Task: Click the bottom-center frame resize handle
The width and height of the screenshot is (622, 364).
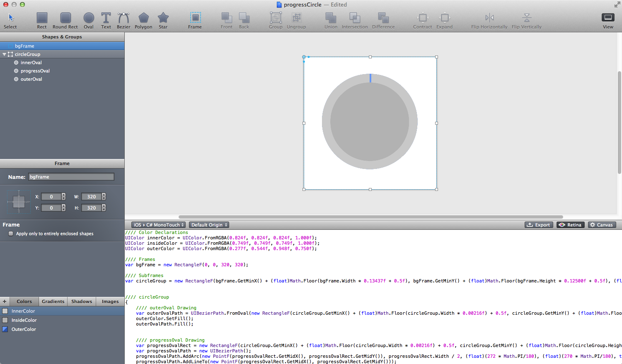Action: tap(370, 189)
